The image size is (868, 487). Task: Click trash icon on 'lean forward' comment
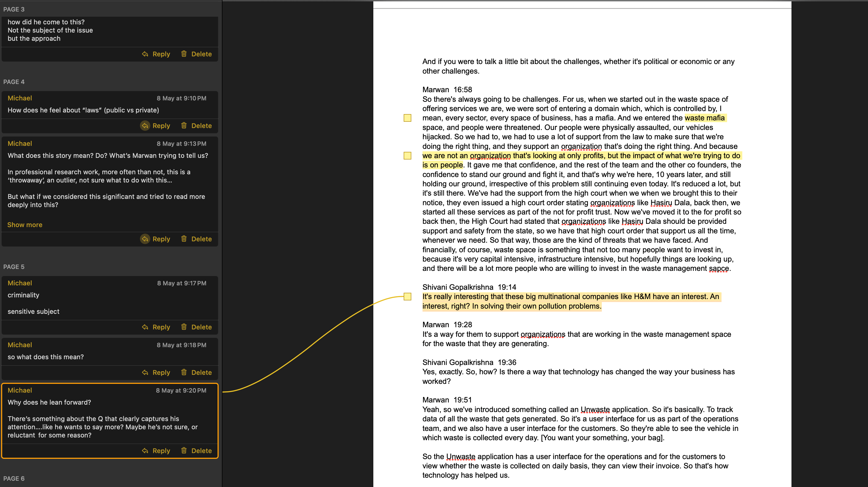184,451
